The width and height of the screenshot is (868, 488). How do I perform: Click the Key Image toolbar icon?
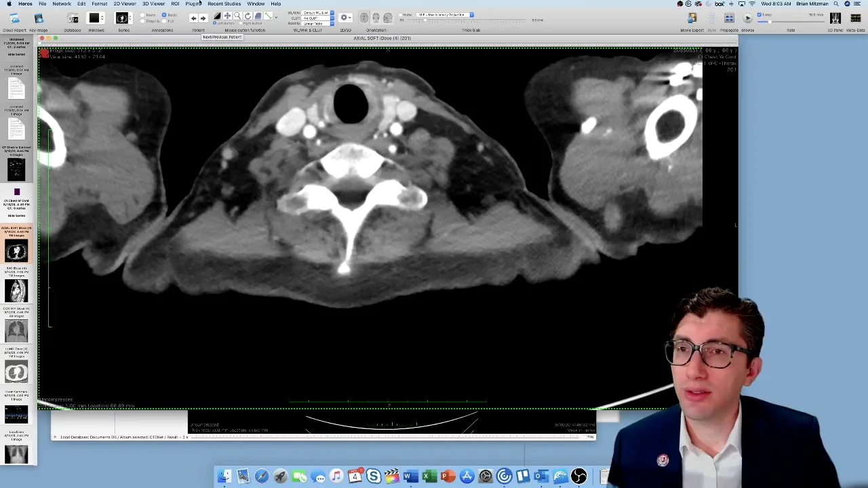click(39, 18)
